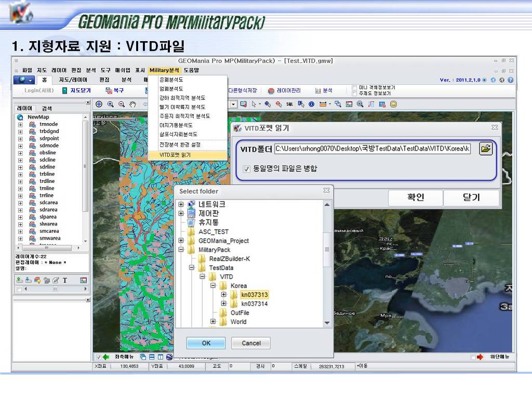Click the text 'T' label tool icon
The image size is (532, 399).
[x=65, y=280]
